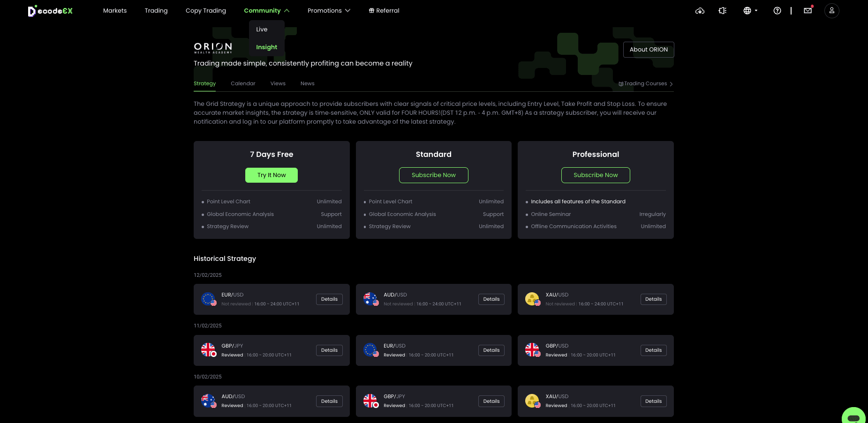Viewport: 868px width, 423px height.
Task: Select Live from the Community menu
Action: tap(262, 30)
